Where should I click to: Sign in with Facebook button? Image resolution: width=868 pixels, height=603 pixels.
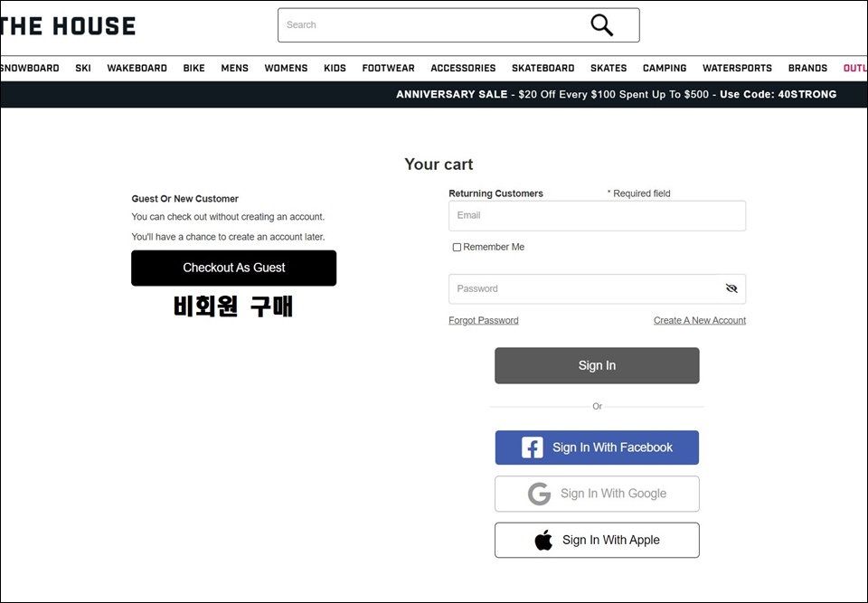[597, 448]
